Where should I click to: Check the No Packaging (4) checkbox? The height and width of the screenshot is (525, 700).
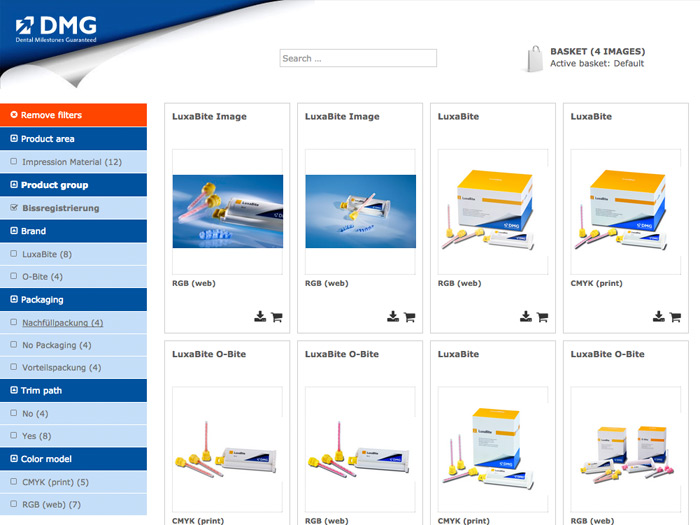tap(14, 345)
